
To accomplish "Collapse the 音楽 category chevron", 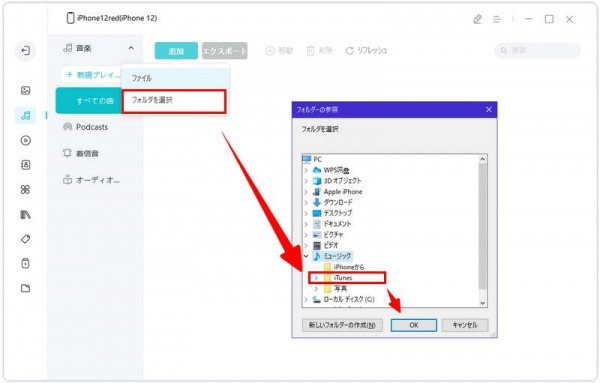I will (x=131, y=48).
